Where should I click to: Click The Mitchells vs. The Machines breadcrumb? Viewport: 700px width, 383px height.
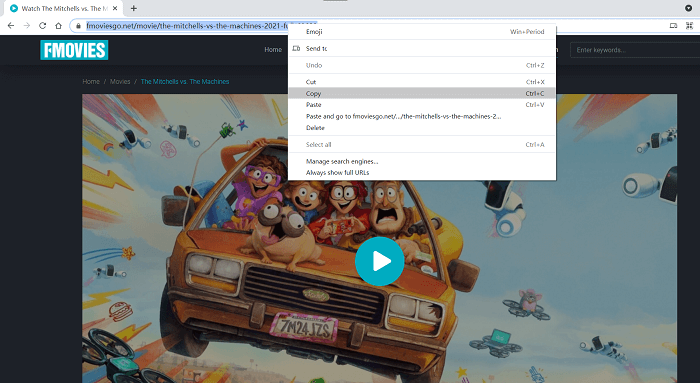coord(185,81)
